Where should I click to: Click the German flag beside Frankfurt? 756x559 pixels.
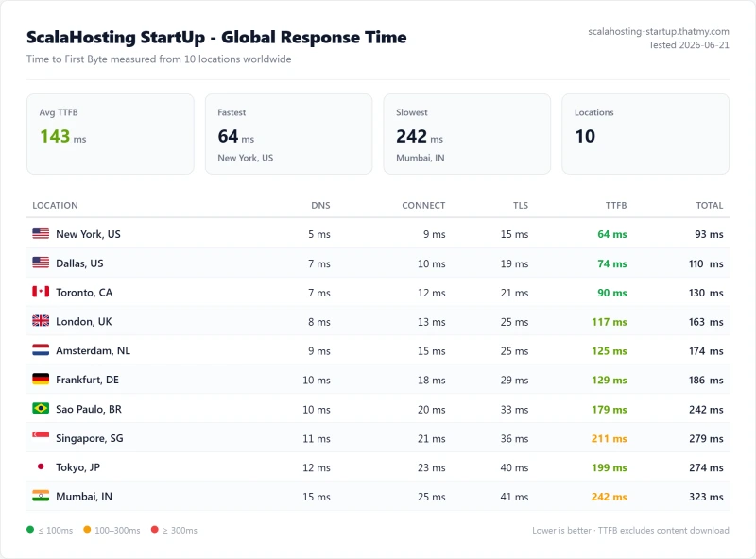click(x=41, y=379)
